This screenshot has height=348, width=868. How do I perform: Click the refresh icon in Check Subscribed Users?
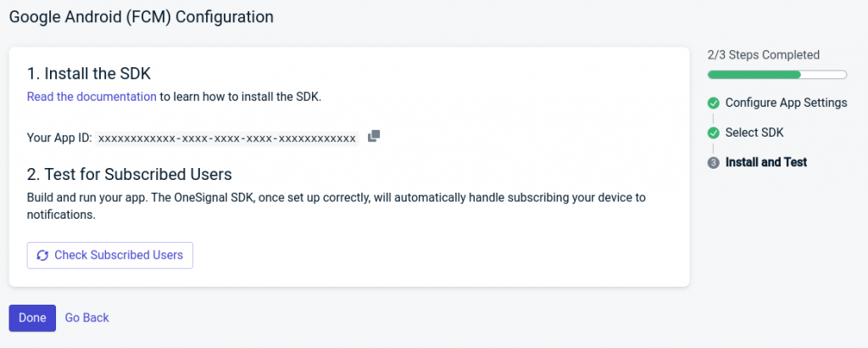pos(42,255)
